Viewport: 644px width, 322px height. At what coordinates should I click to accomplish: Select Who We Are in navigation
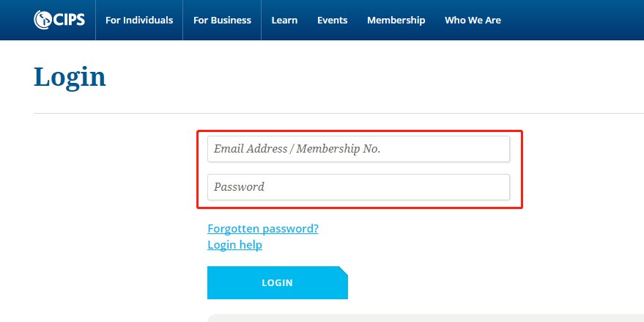tap(473, 21)
